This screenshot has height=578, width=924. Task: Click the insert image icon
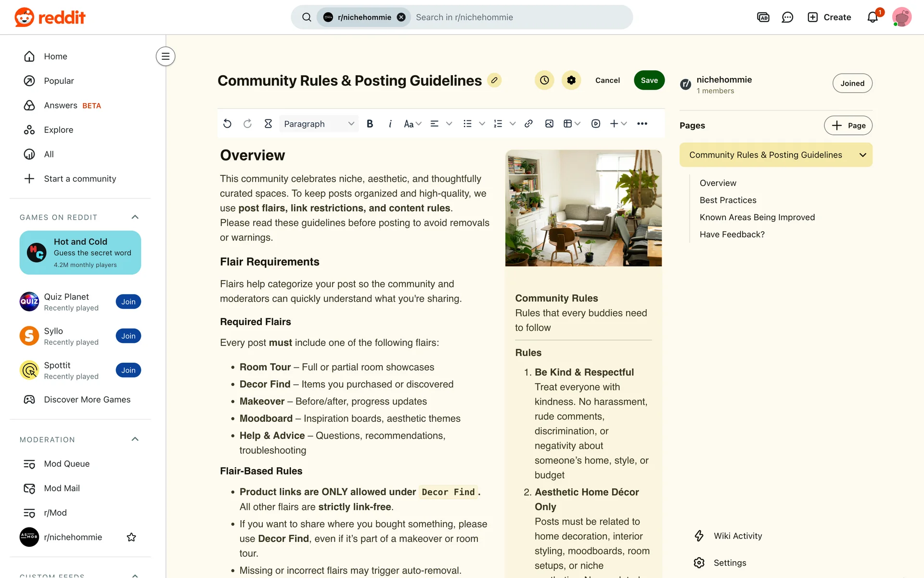[549, 124]
